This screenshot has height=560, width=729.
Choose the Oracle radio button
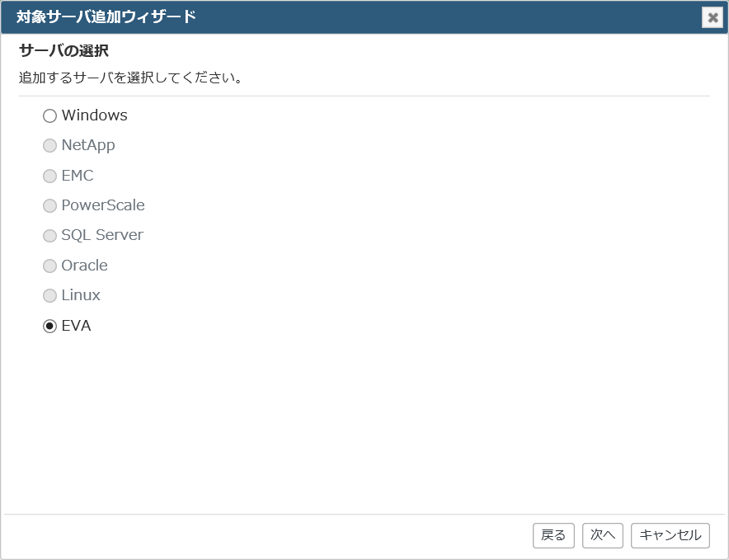(49, 266)
